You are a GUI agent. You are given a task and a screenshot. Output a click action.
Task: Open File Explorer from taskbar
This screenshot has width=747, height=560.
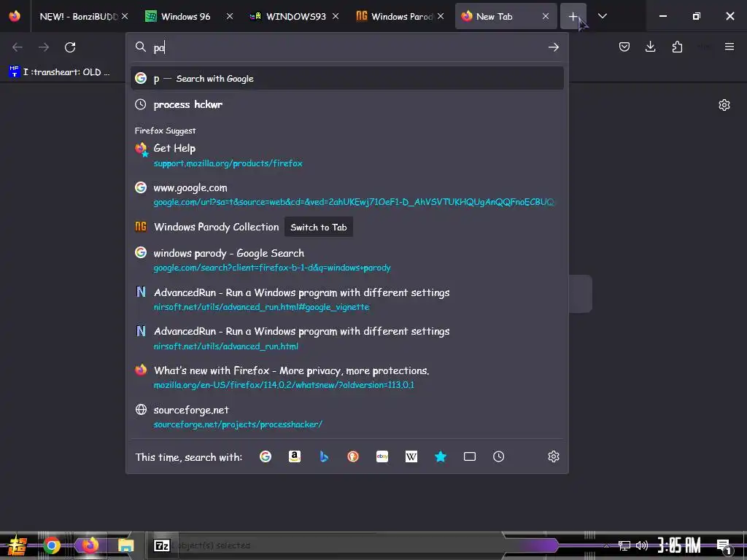pos(125,545)
